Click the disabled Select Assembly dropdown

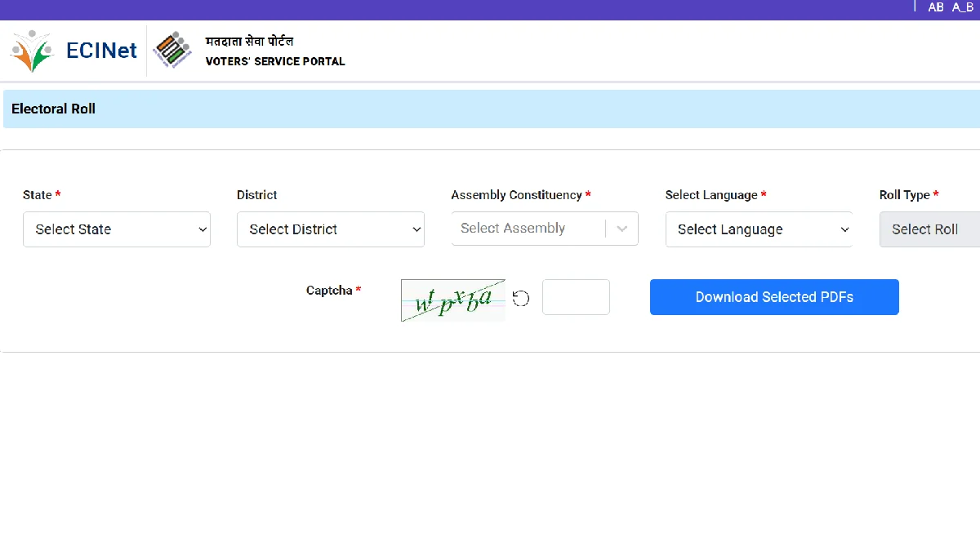tap(535, 229)
